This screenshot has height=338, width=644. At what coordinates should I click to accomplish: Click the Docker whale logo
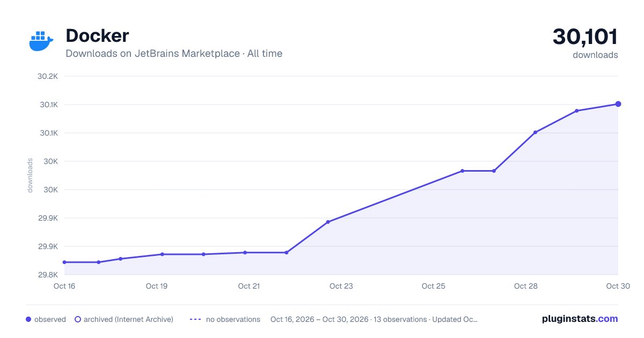(42, 42)
